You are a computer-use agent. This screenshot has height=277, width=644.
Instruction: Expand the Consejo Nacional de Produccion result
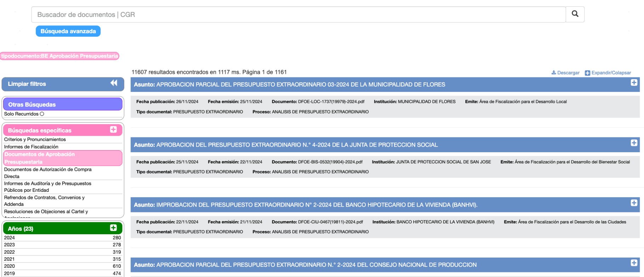pyautogui.click(x=634, y=263)
